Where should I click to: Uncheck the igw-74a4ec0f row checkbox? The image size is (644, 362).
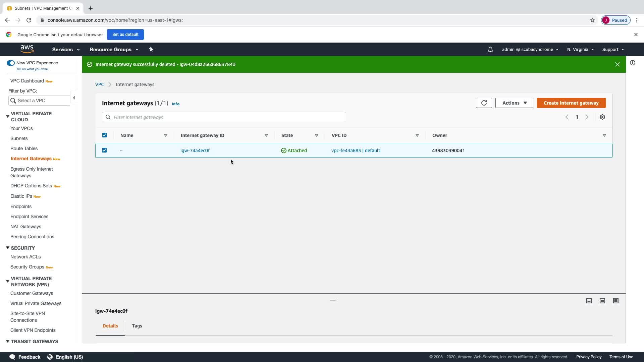click(104, 150)
